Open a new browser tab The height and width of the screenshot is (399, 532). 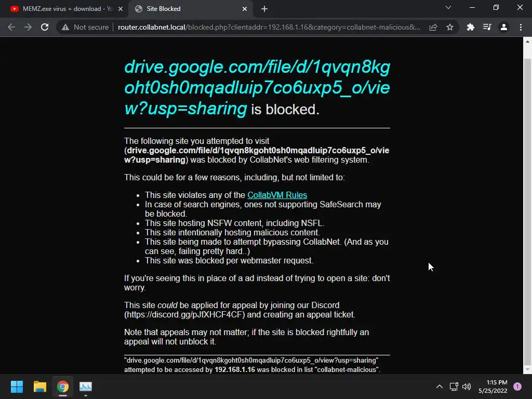(264, 9)
